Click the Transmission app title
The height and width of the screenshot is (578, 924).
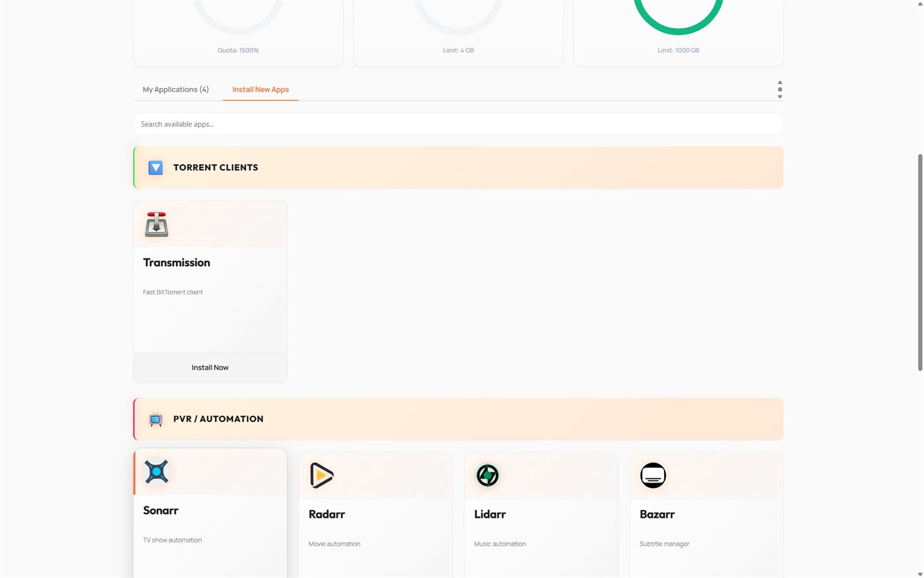177,263
